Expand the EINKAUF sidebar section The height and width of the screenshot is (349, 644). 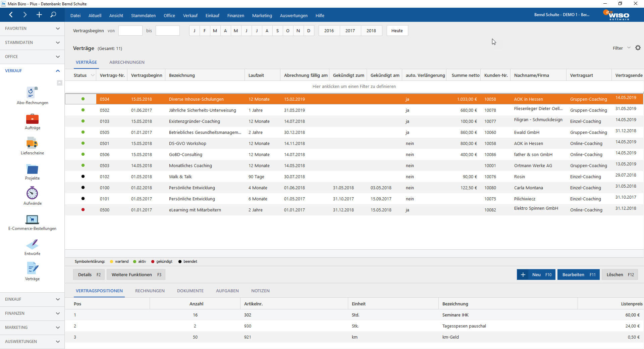click(32, 299)
